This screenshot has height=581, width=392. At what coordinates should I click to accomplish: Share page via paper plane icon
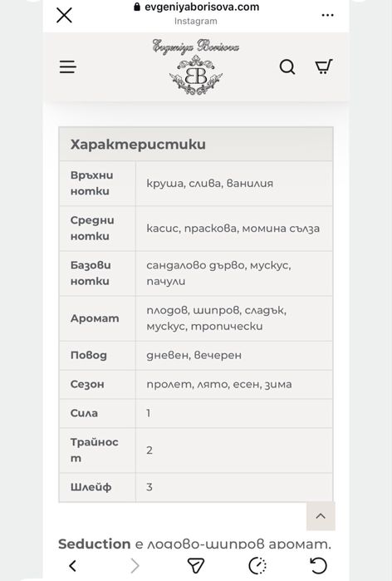pos(196,565)
